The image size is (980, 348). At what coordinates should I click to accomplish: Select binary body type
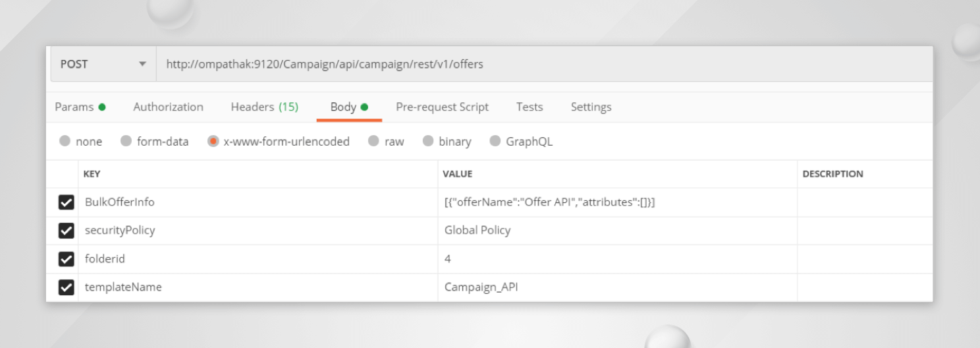click(x=428, y=142)
